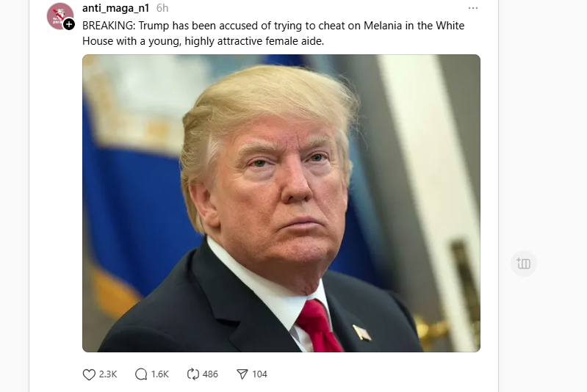
Task: Open the post's three-dot more options menu
Action: pos(473,8)
